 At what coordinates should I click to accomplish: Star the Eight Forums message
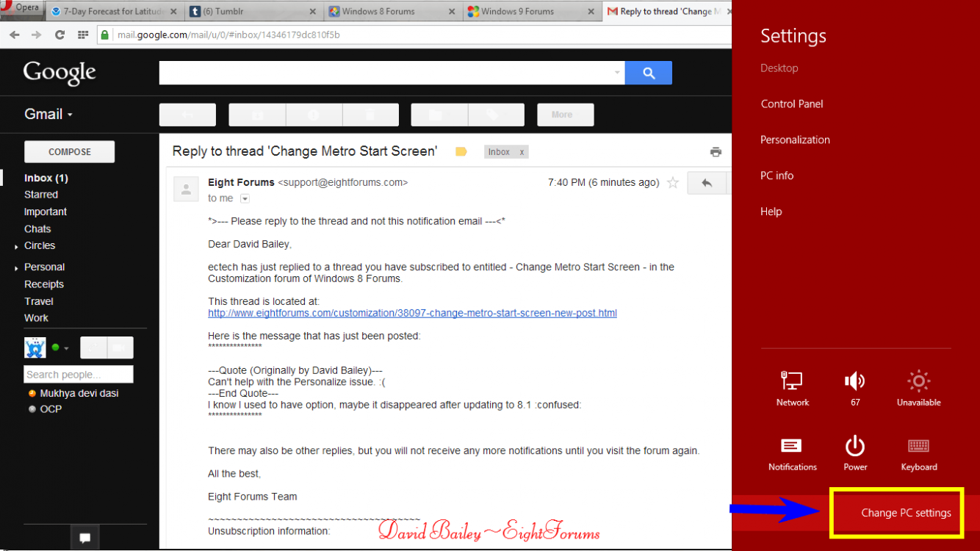pyautogui.click(x=673, y=183)
